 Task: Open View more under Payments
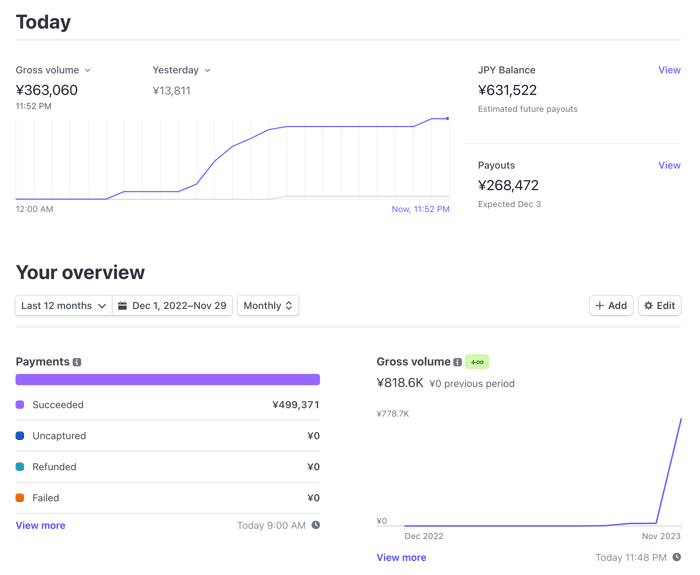(41, 525)
